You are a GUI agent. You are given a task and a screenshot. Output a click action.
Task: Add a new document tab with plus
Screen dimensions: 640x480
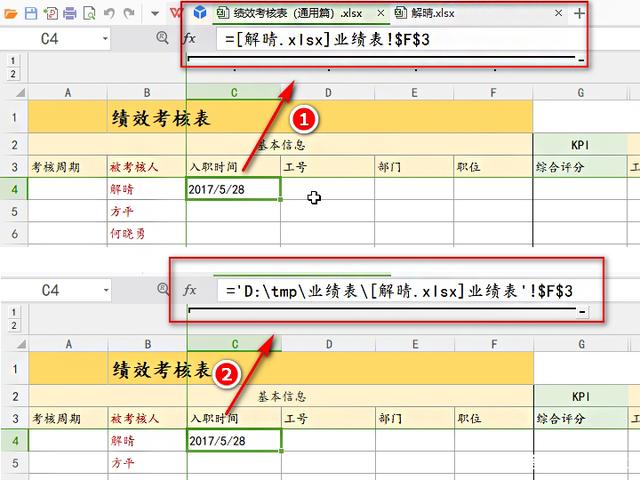[x=579, y=13]
